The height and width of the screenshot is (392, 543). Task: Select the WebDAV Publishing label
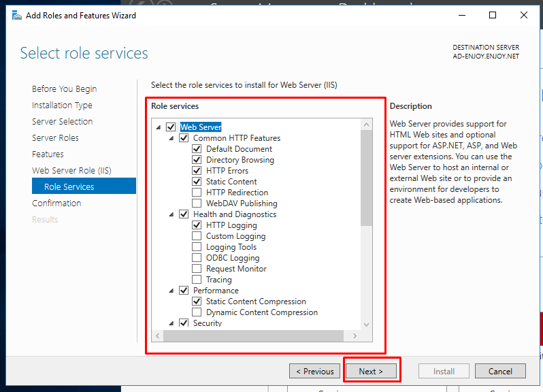(x=242, y=203)
